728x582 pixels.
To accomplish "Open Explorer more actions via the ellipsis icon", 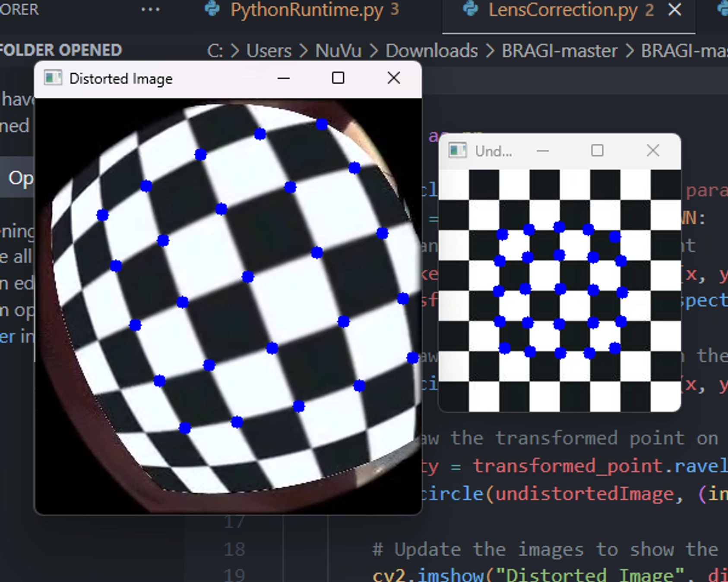I will tap(150, 9).
